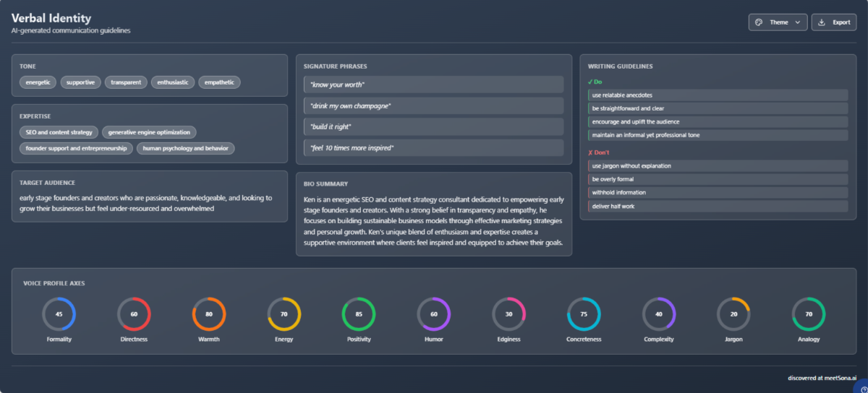Select the "feel 10 times more inspired" phrase
The width and height of the screenshot is (868, 393).
pyautogui.click(x=433, y=147)
